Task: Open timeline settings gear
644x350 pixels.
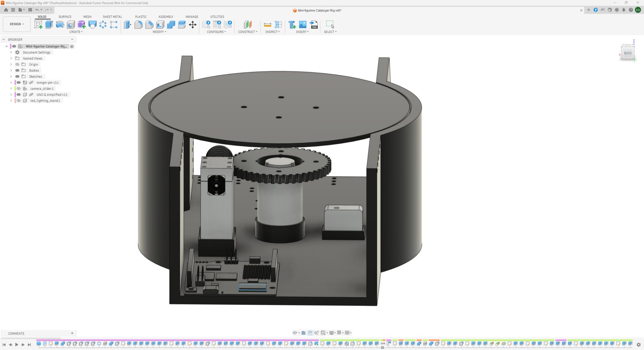Action: coord(638,344)
